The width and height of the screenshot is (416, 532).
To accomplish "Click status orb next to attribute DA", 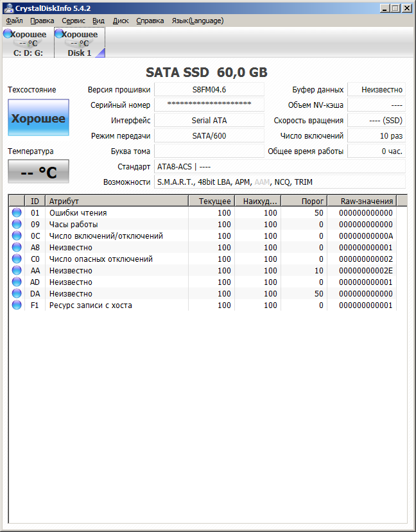I will pos(17,294).
